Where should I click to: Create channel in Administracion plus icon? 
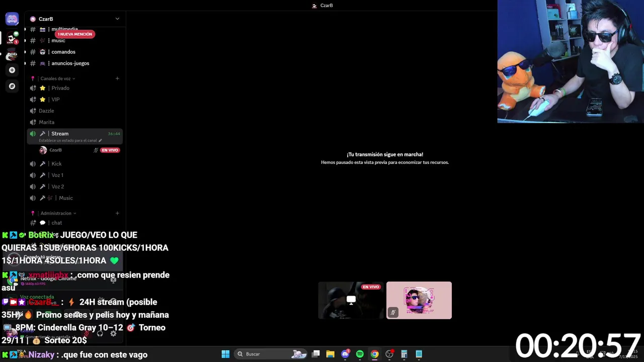pos(117,213)
